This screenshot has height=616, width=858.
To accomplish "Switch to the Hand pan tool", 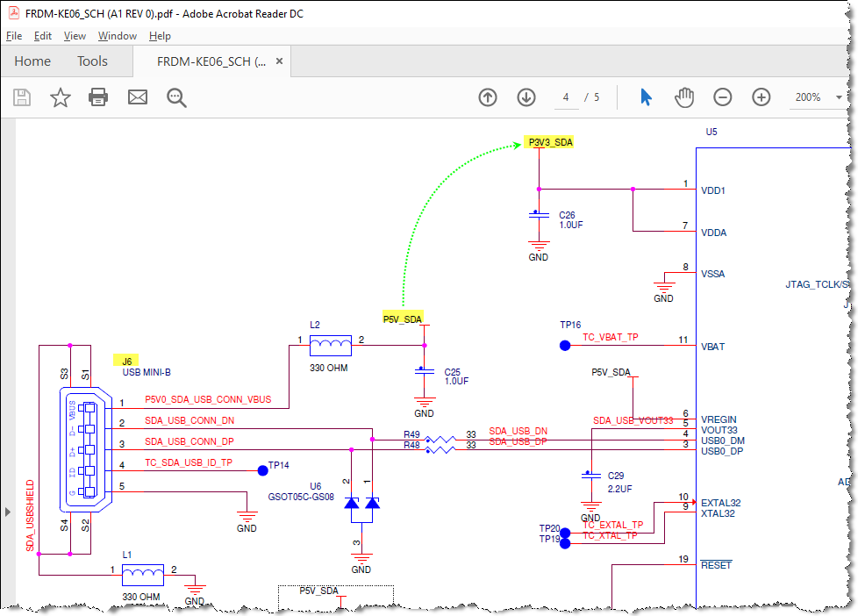I will (684, 97).
